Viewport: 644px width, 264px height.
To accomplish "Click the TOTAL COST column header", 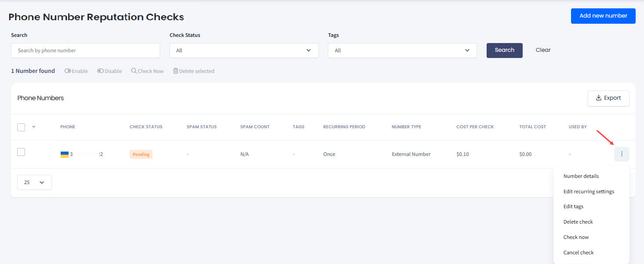I will click(x=533, y=127).
